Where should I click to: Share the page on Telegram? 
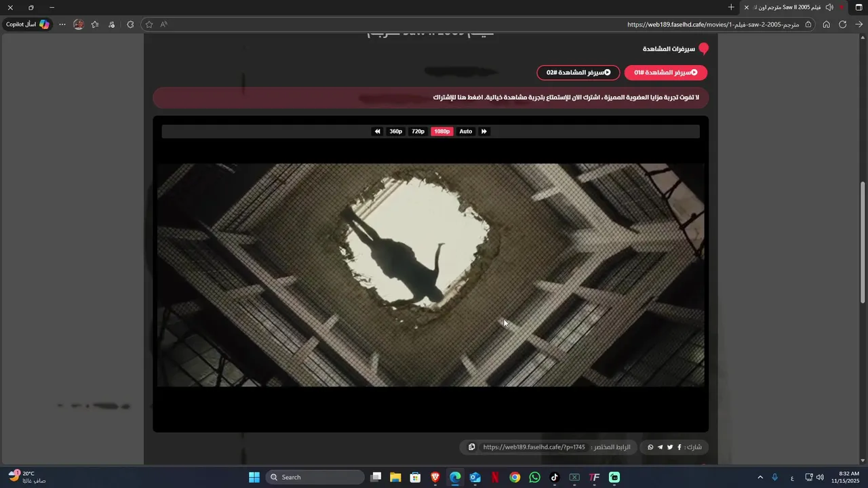(x=660, y=447)
